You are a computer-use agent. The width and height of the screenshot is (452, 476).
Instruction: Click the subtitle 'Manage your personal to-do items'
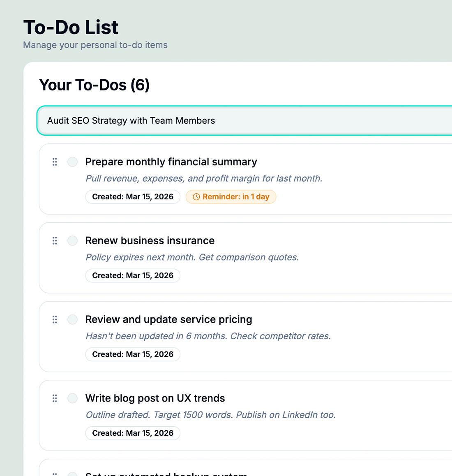95,45
